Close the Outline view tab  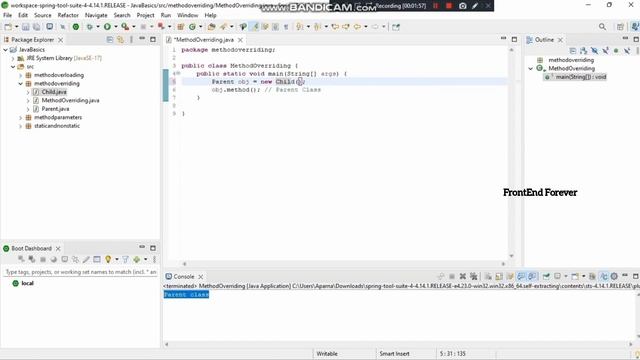coord(560,40)
